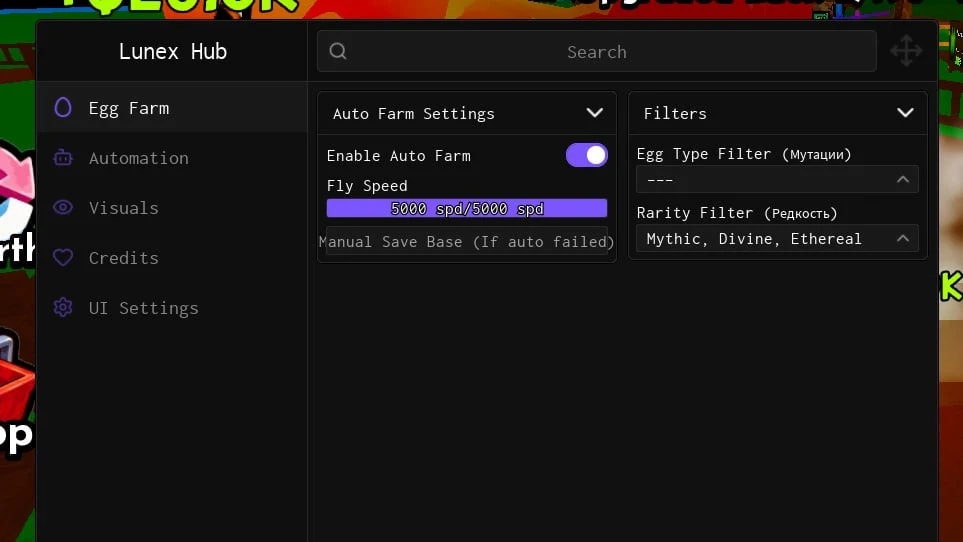Click the egg icon beside Egg Farm
963x542 pixels.
pos(63,107)
